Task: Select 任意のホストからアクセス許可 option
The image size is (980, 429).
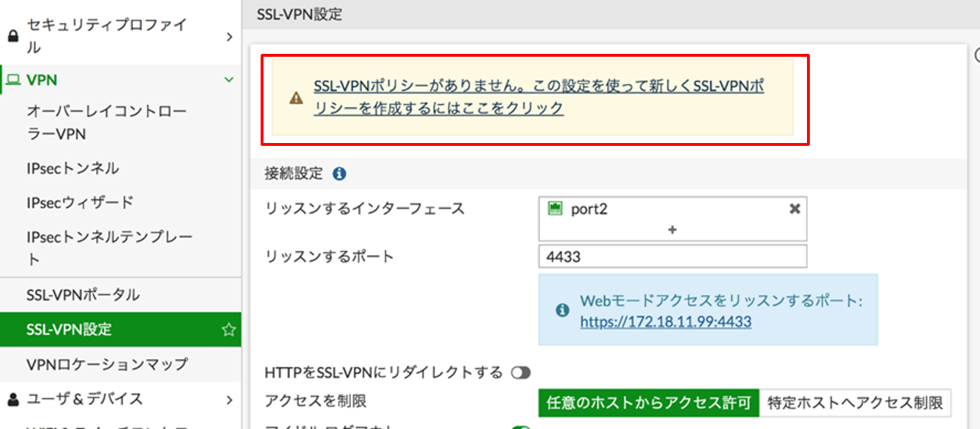Action: click(648, 402)
